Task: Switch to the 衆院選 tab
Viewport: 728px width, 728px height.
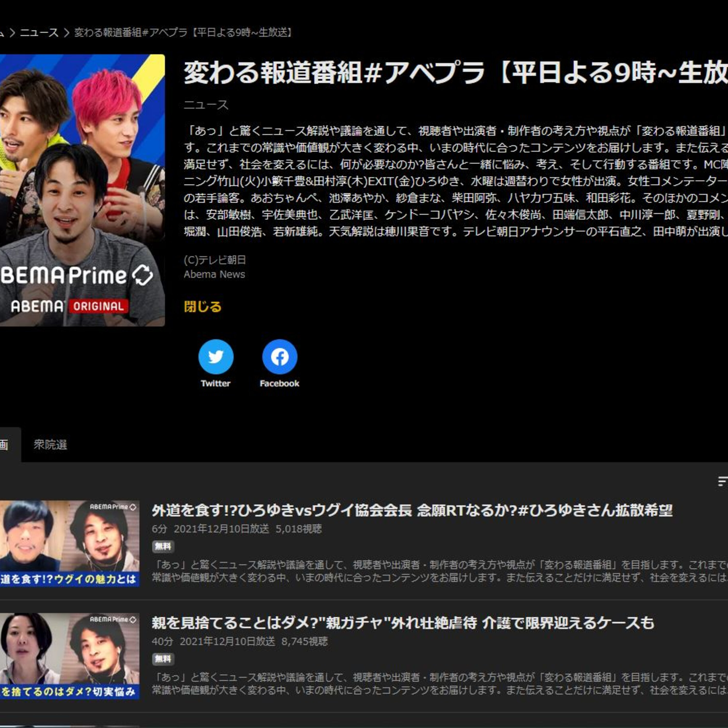Action: [x=50, y=445]
